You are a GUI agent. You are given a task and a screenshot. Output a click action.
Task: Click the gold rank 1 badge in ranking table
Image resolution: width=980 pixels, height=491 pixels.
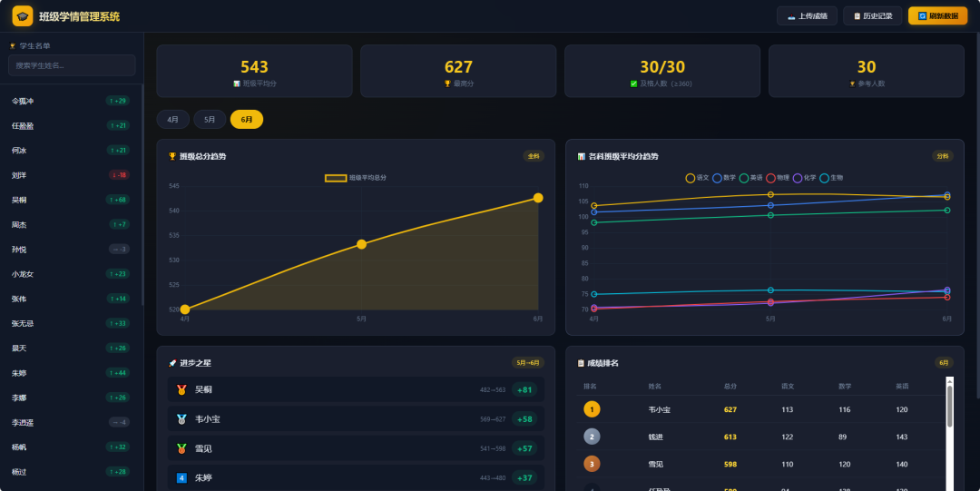[x=592, y=409]
